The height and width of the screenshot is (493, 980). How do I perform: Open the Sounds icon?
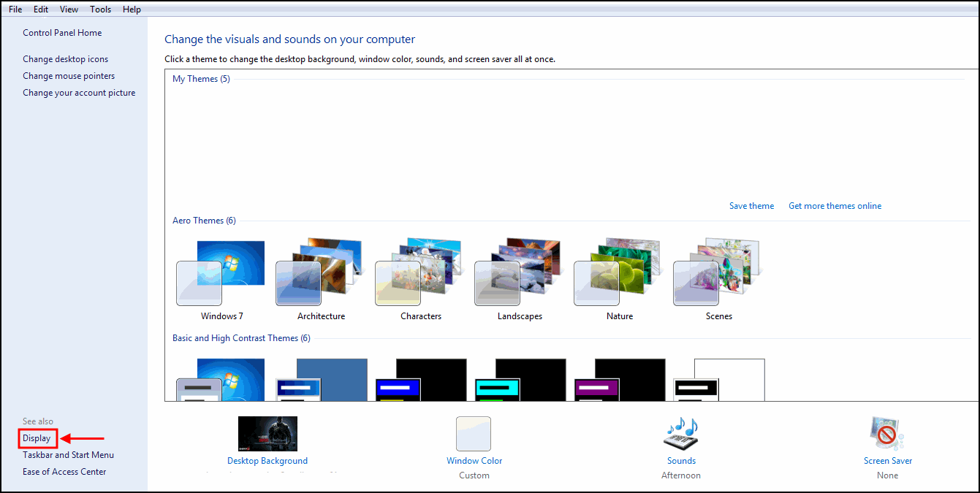681,434
